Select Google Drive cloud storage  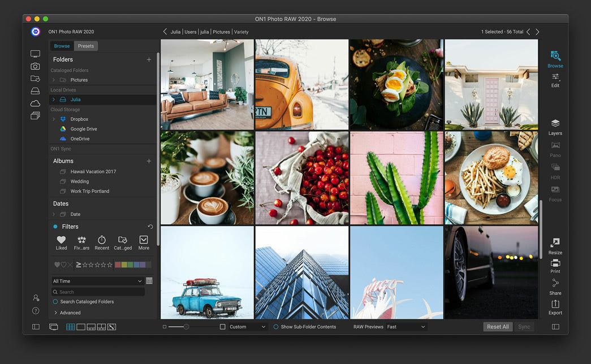point(84,129)
